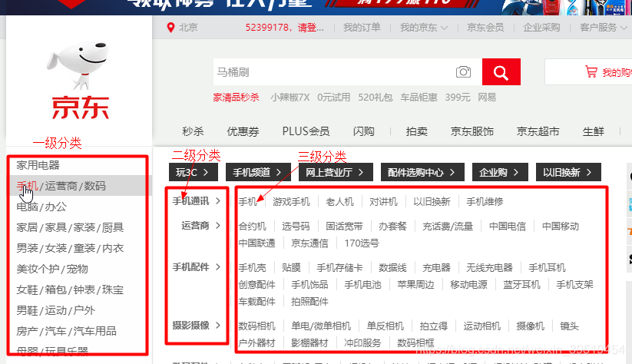Click 蓝牙耳机 link
The height and width of the screenshot is (364, 632).
click(521, 285)
